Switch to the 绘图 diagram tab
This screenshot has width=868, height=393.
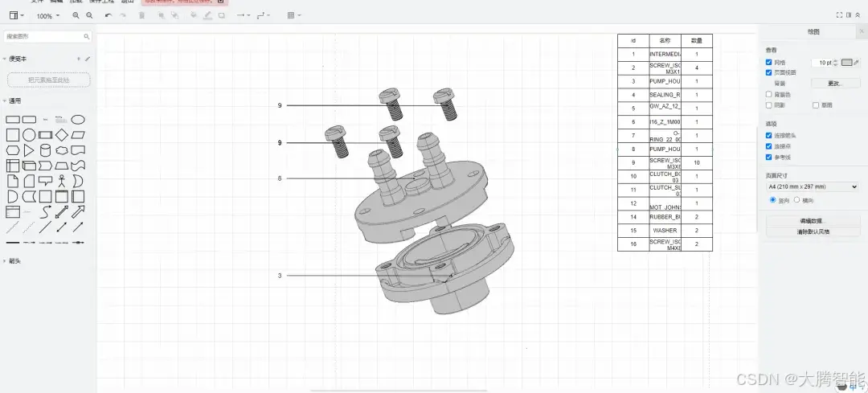click(813, 32)
